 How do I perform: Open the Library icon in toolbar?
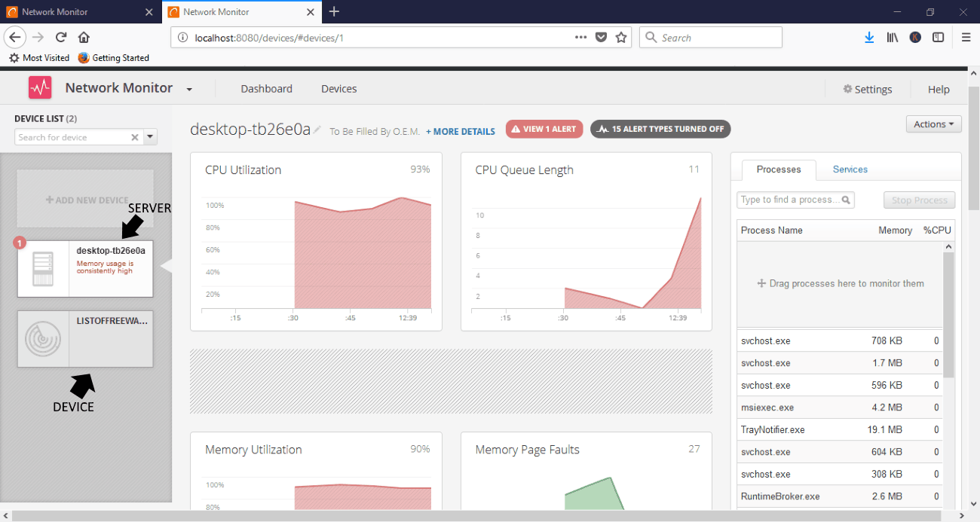point(892,37)
